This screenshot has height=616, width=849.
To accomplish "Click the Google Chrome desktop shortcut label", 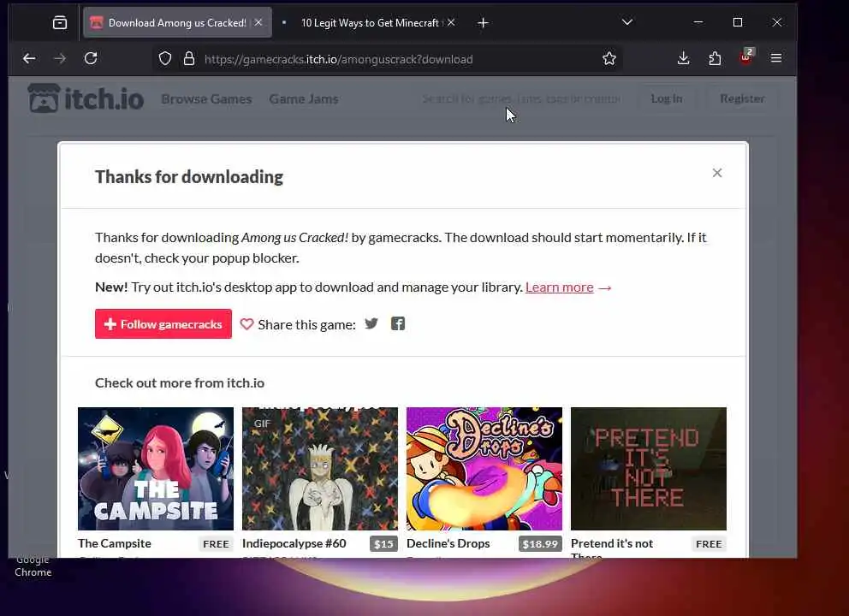I will [33, 566].
